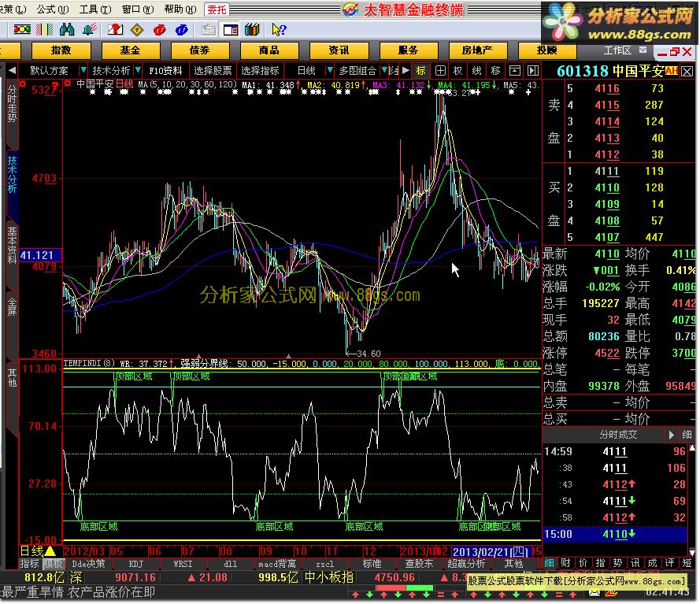
Task: Click the 资讯 yellow button
Action: (339, 50)
